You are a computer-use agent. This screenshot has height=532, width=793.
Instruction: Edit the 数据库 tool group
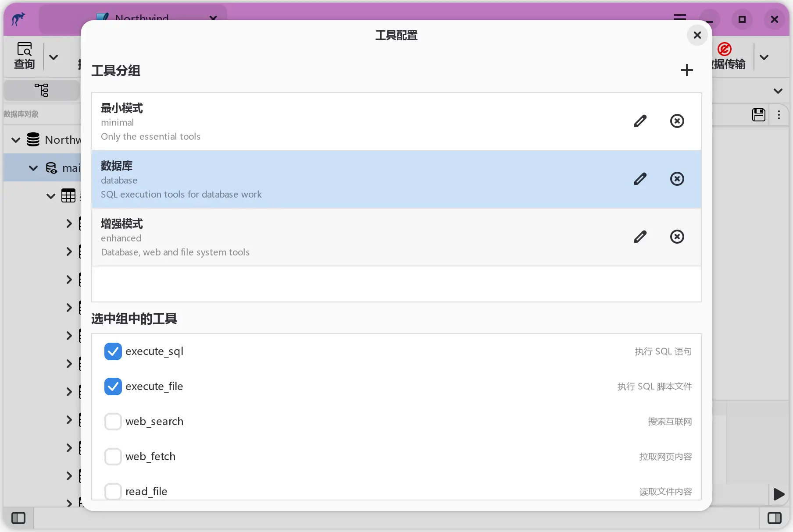[x=640, y=179]
